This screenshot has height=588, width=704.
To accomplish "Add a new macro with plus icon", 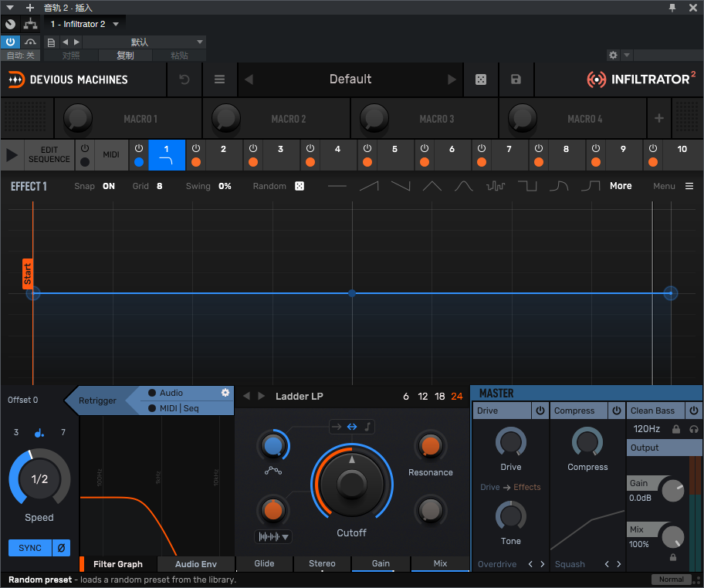I will pos(659,118).
